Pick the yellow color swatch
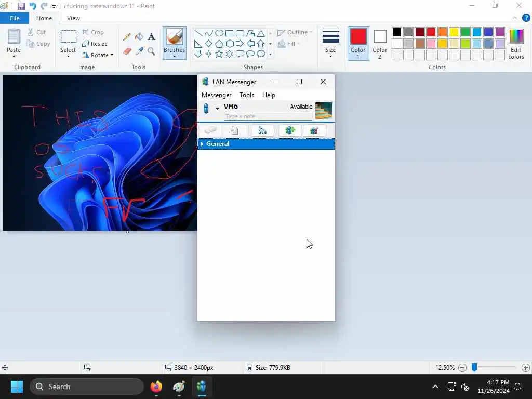 click(454, 32)
